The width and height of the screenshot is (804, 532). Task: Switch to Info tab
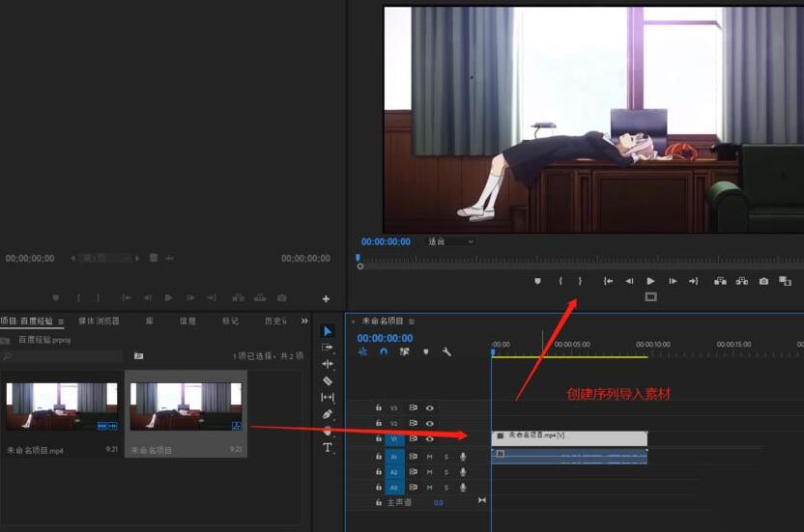187,321
